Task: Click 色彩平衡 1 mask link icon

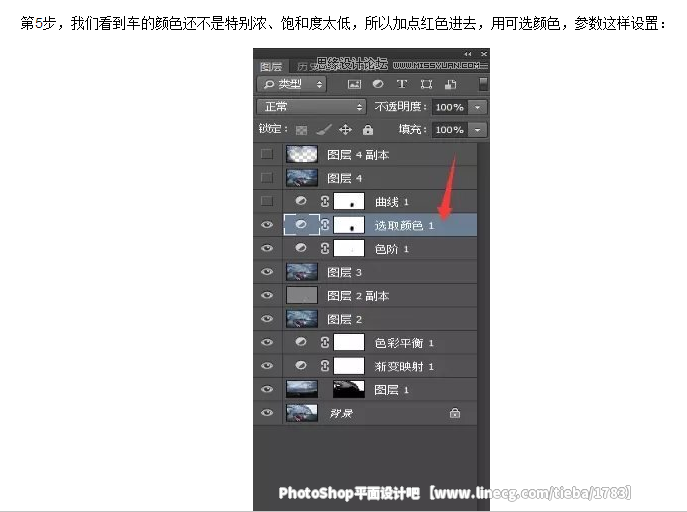Action: click(x=324, y=342)
